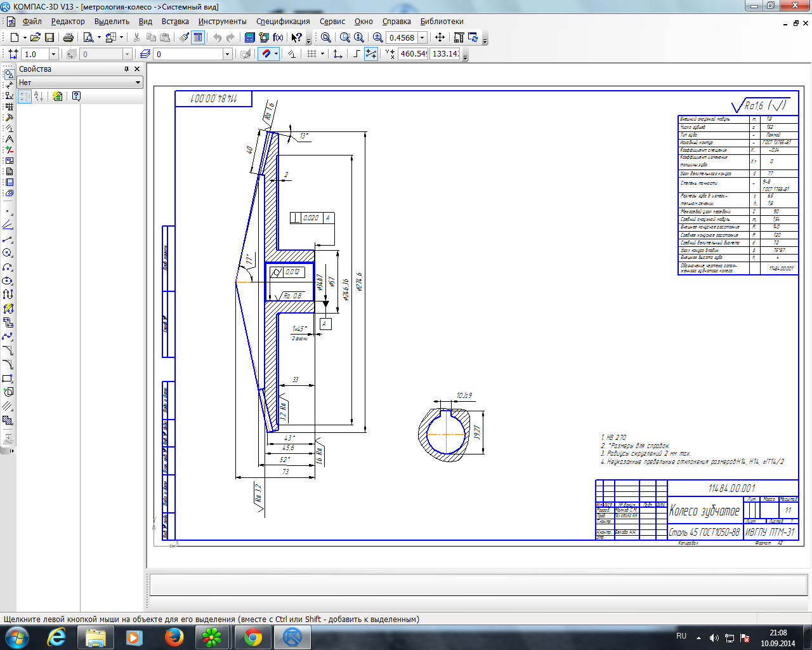The width and height of the screenshot is (812, 650).
Task: Click the X coordinate field 460.54
Action: point(413,54)
